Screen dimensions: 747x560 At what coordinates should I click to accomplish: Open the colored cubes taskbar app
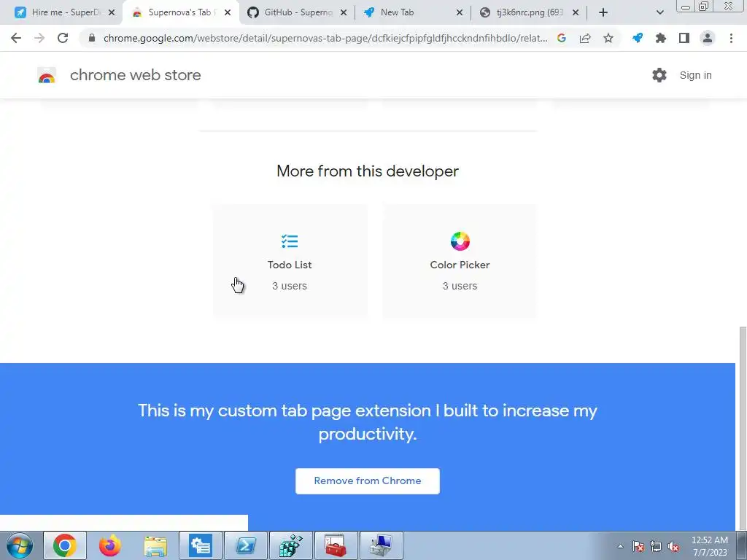point(291,545)
